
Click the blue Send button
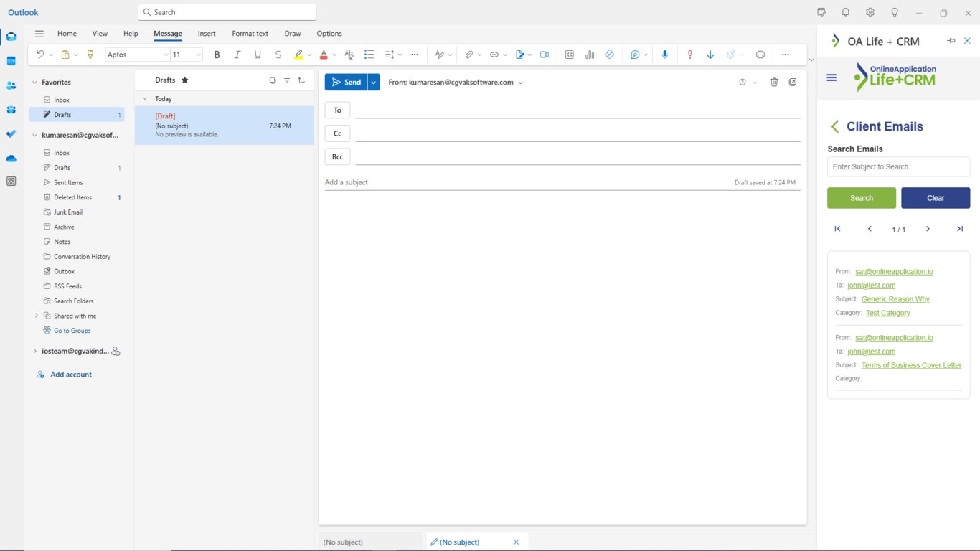(346, 83)
